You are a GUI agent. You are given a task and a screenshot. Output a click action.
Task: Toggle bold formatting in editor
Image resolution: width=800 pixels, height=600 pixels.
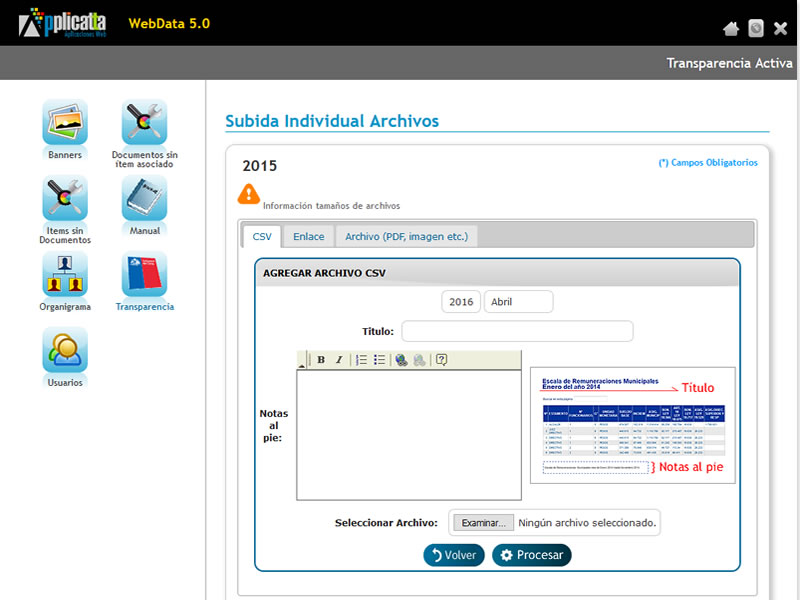321,360
